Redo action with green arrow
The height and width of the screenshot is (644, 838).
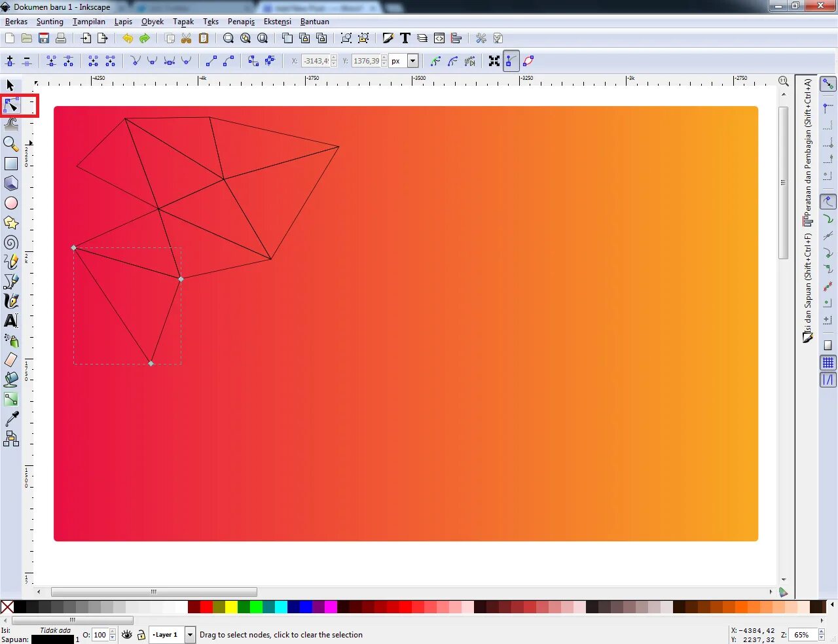click(145, 39)
